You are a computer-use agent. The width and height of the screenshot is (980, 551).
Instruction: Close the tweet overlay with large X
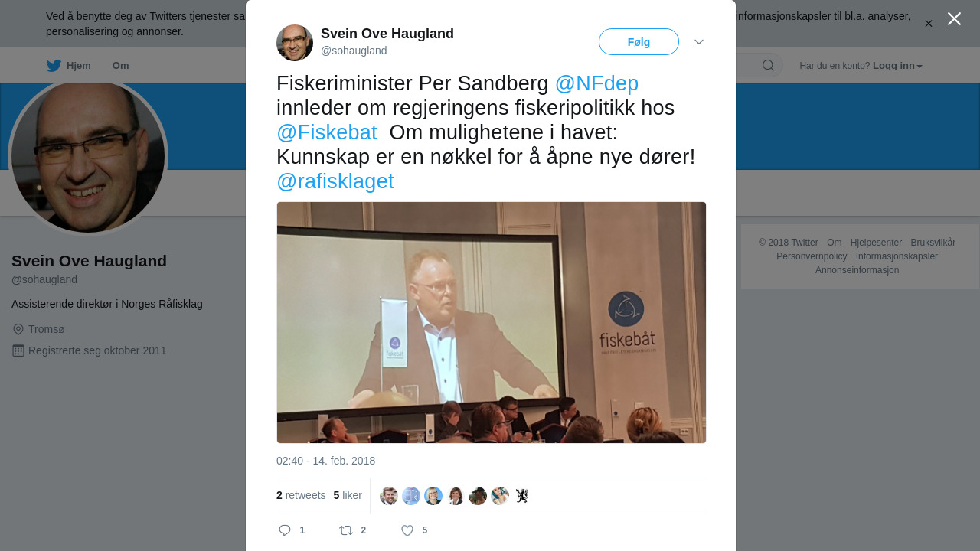pyautogui.click(x=954, y=19)
